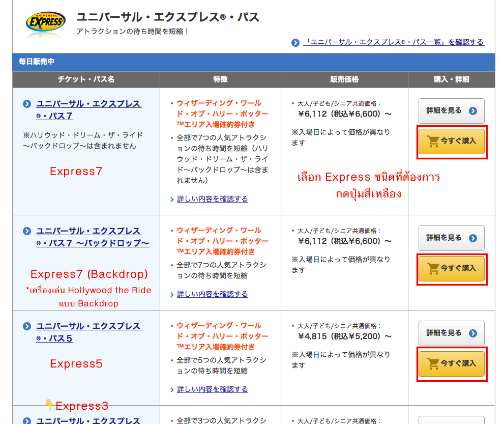
Task: Click the 購入・詳細 column header
Action: tap(452, 79)
